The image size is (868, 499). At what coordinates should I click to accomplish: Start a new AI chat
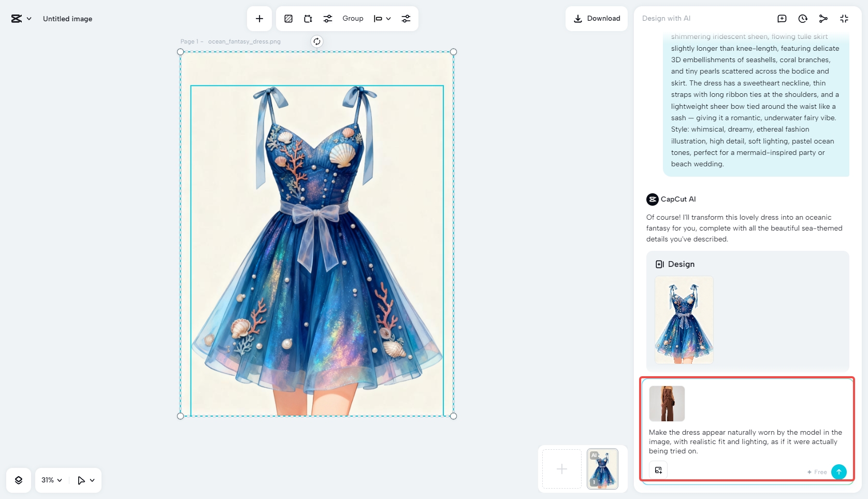coord(782,19)
